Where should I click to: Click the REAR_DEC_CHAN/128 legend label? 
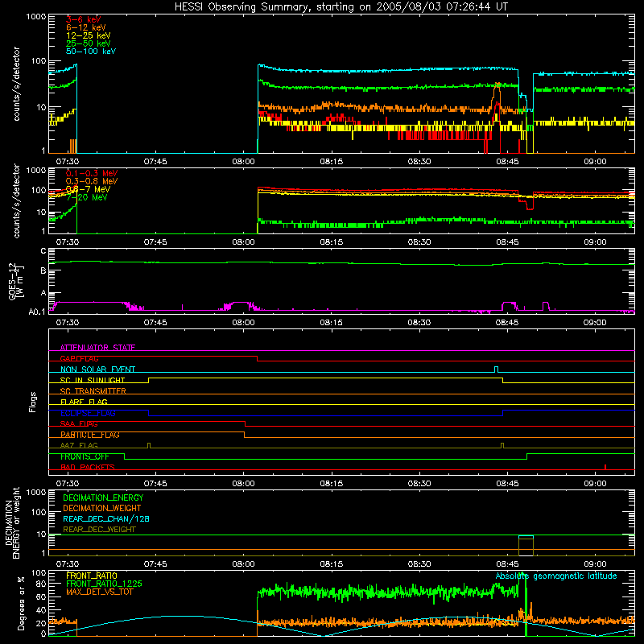(106, 518)
